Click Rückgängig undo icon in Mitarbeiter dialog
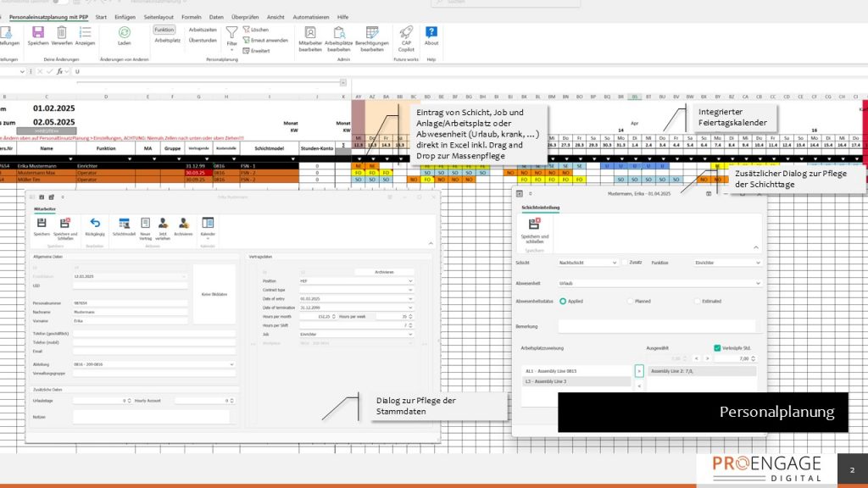 click(95, 223)
